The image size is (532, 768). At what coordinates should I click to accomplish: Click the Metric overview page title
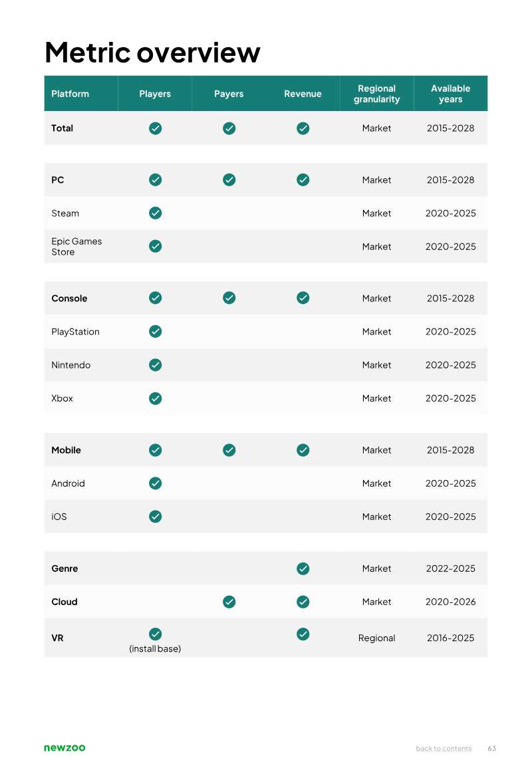[152, 53]
